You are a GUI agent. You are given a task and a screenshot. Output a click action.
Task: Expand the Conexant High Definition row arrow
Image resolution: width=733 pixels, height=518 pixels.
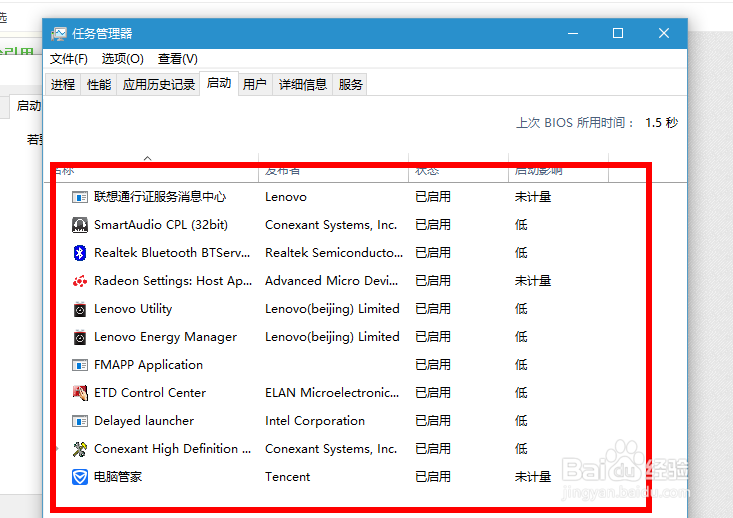point(57,449)
